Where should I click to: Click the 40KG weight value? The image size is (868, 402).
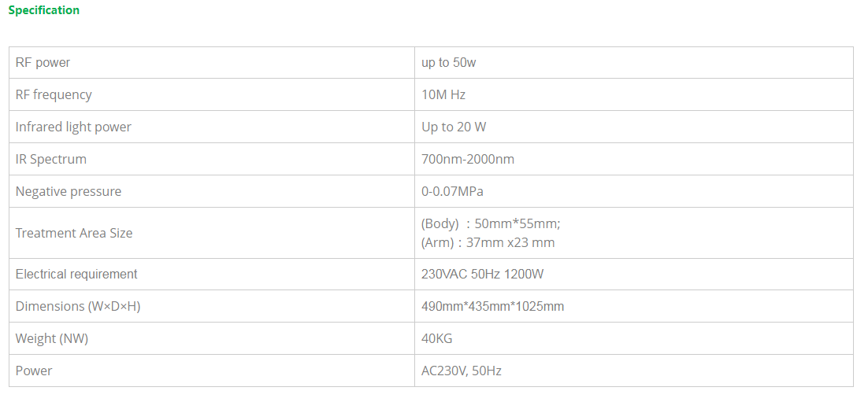point(437,339)
